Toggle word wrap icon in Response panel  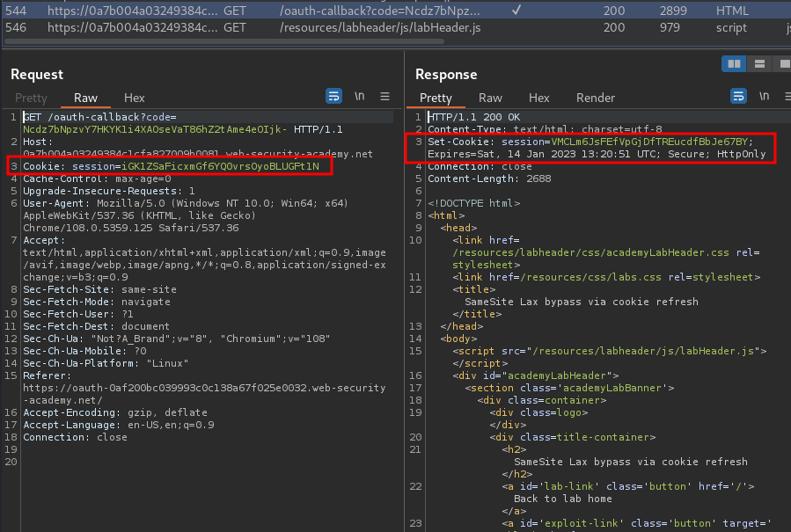738,96
